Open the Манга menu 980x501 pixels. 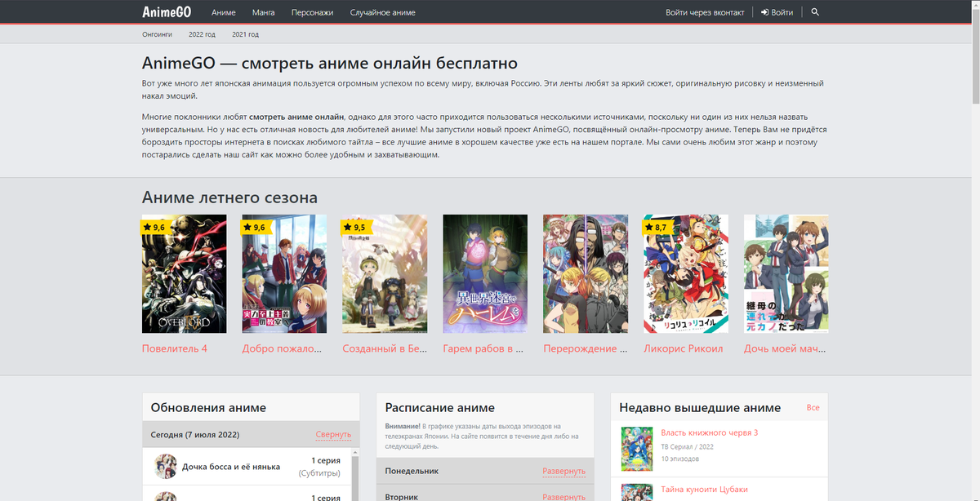point(264,12)
